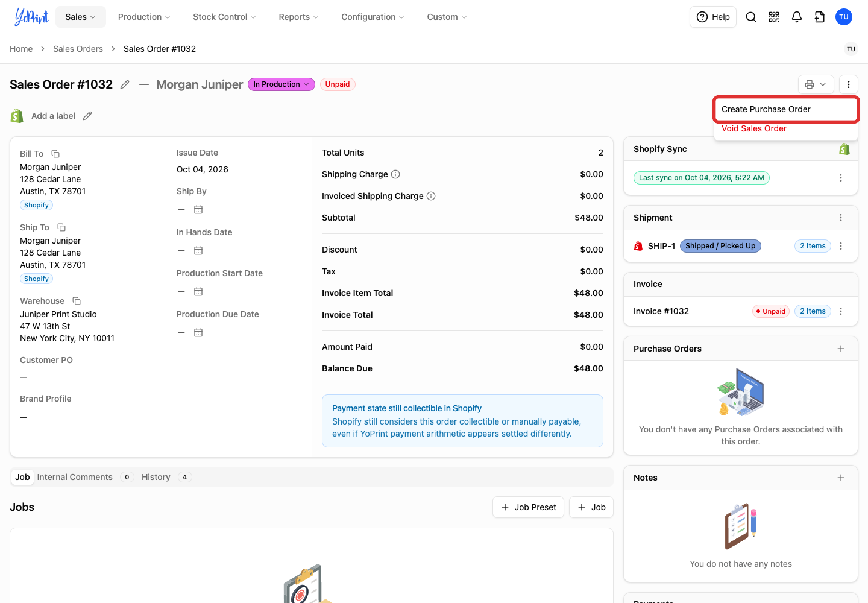868x603 pixels.
Task: Click the TU user avatar in top bar
Action: coord(844,17)
